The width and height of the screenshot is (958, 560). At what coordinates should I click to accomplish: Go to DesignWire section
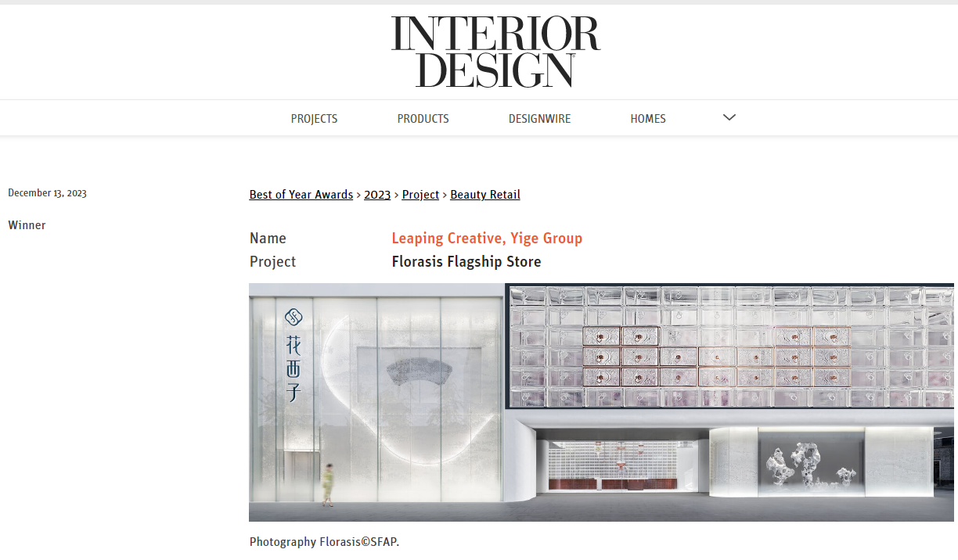(539, 119)
